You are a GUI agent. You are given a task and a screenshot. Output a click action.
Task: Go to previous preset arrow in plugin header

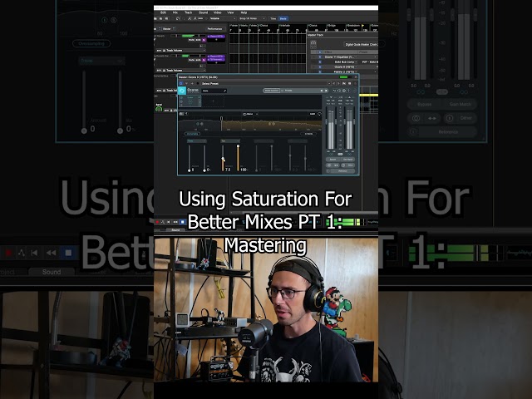pos(334,83)
